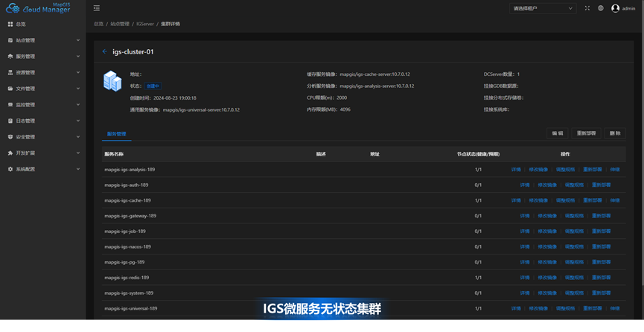Viewport: 644px width, 332px height.
Task: Toggle fullscreen with the expand icon
Action: click(x=587, y=8)
